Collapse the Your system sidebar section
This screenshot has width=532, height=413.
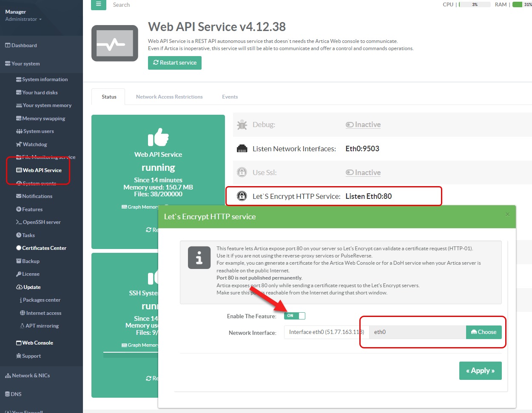pos(26,64)
